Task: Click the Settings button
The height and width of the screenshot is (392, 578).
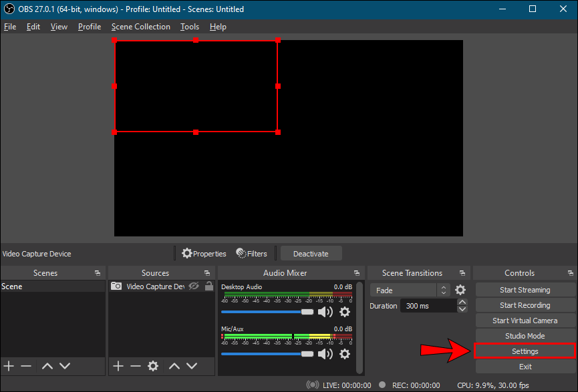Action: [x=525, y=351]
